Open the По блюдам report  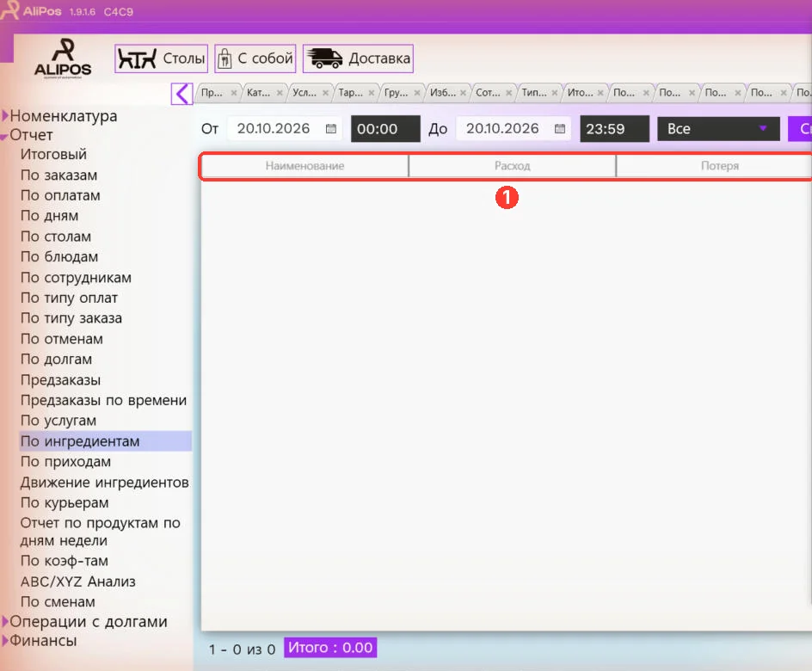coord(59,257)
